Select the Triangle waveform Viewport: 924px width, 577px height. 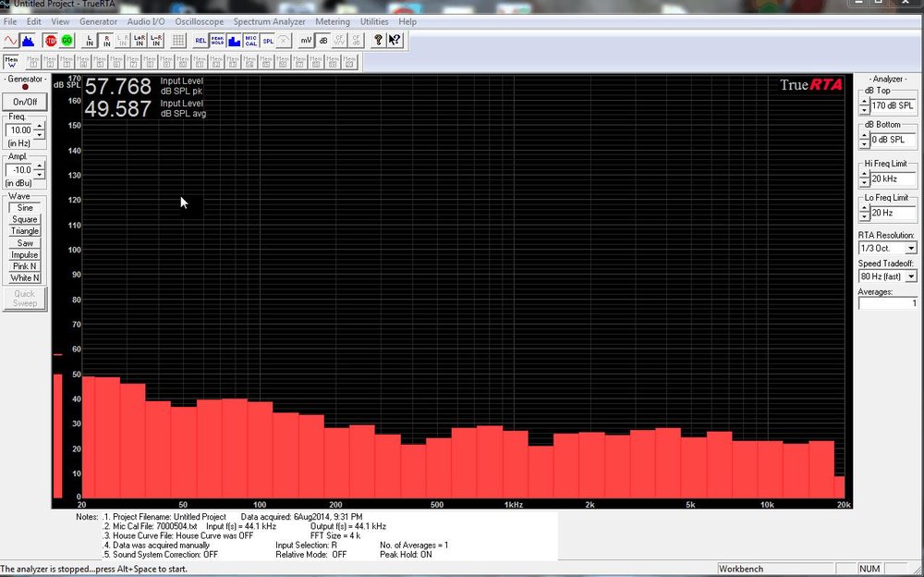tap(25, 231)
